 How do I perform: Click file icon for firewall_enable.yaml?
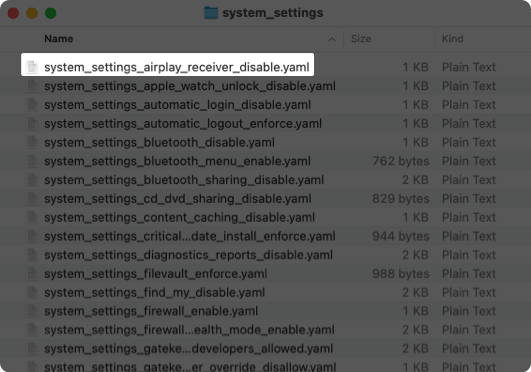point(32,311)
